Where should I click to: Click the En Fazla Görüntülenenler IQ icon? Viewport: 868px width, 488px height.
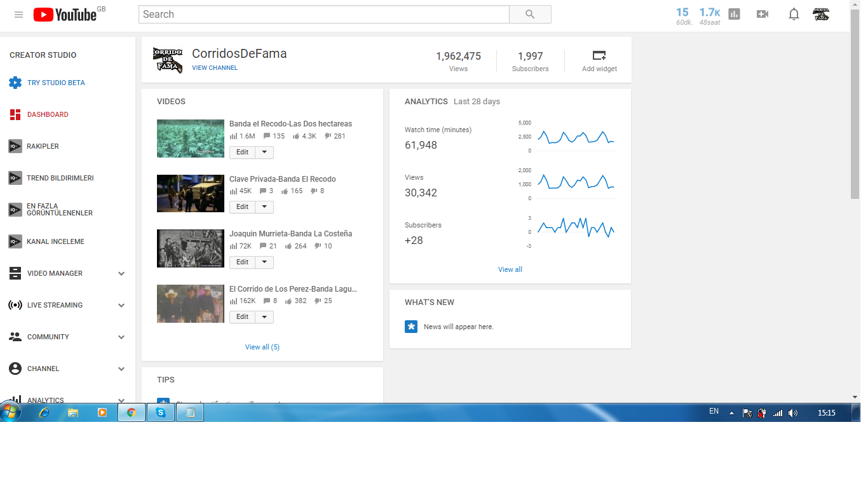click(x=15, y=210)
